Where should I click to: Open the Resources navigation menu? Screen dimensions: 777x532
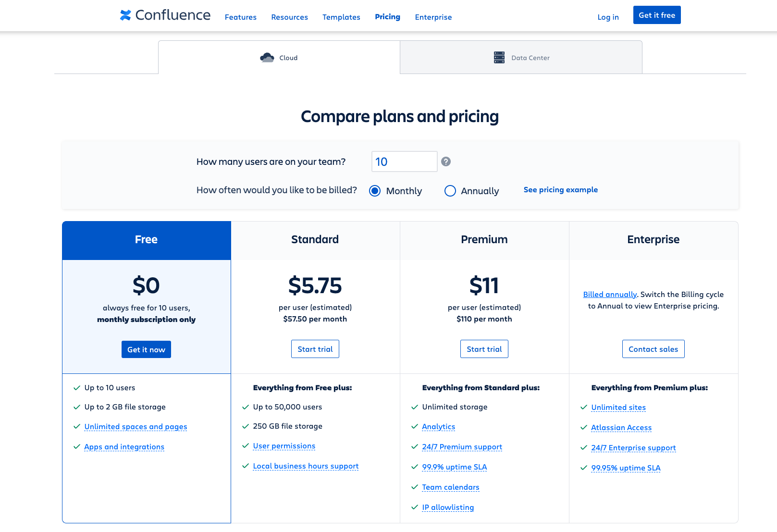pos(290,17)
